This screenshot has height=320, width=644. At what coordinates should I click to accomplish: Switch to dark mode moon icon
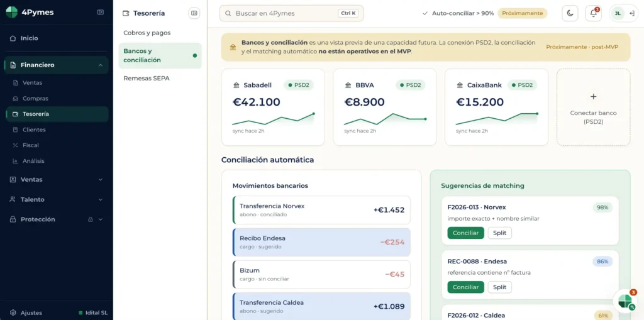point(570,13)
